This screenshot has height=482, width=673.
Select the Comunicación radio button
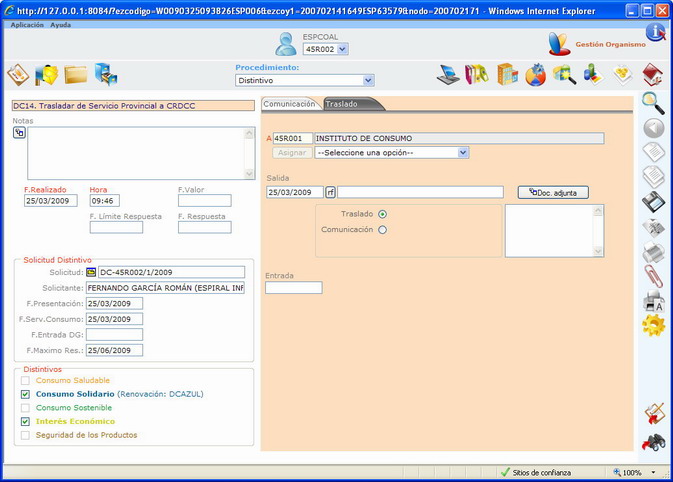[x=382, y=230]
